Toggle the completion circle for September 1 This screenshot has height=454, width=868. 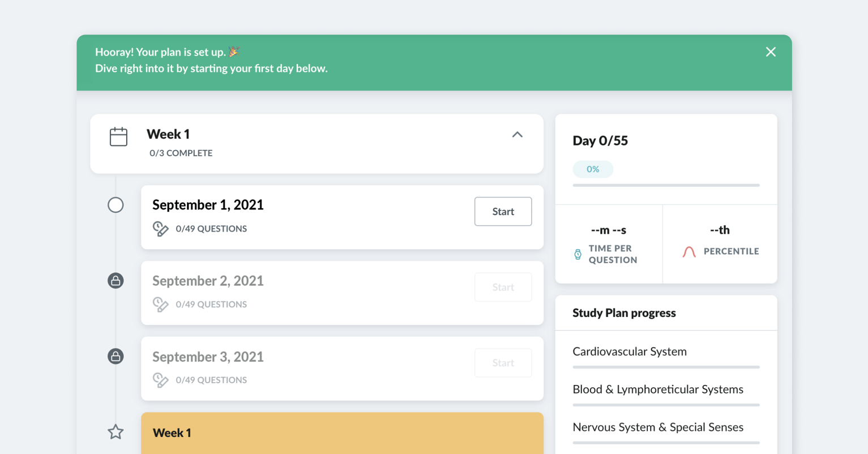(x=116, y=205)
